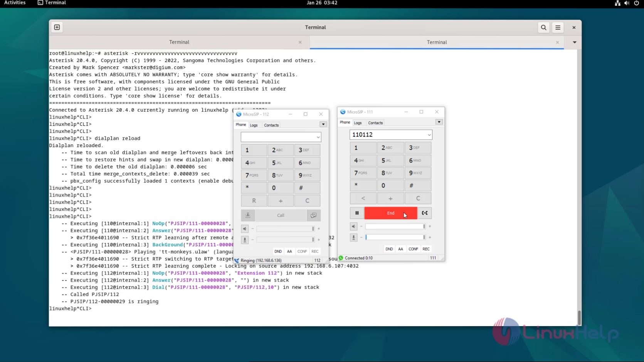
Task: Click the * key in MicroSIP 112
Action: tap(254, 188)
